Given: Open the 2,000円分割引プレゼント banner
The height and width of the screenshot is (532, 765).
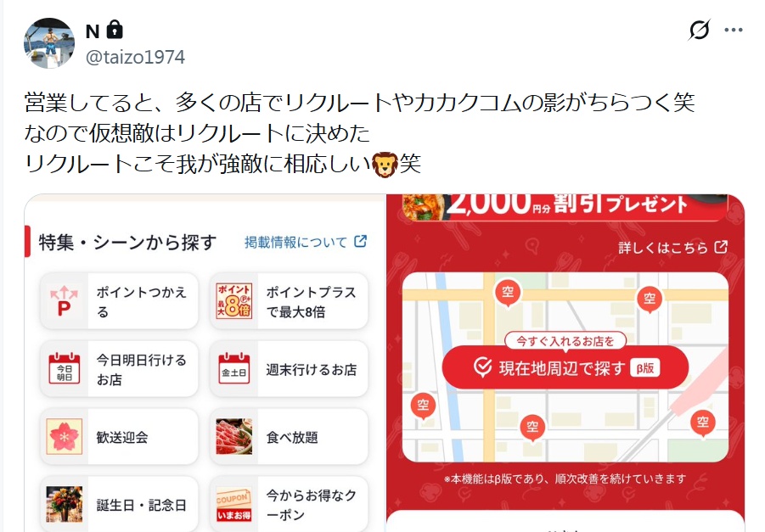Looking at the screenshot, I should (x=565, y=206).
